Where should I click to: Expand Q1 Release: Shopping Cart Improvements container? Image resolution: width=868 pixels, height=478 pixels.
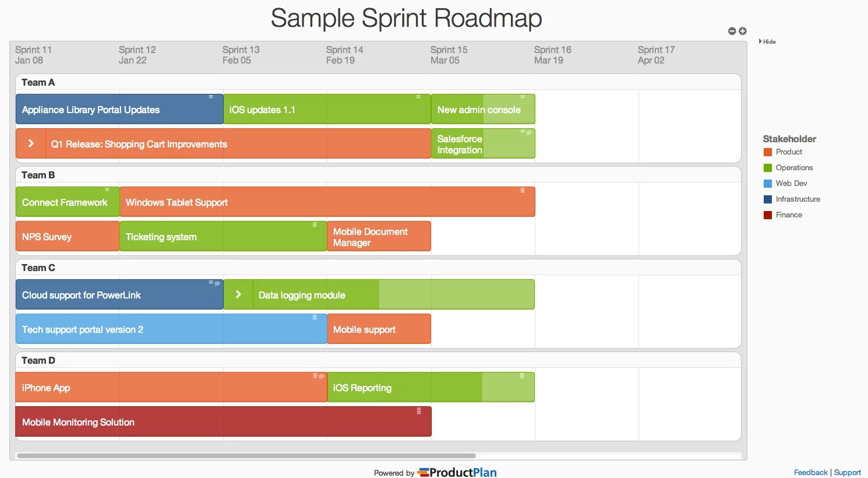pos(31,143)
